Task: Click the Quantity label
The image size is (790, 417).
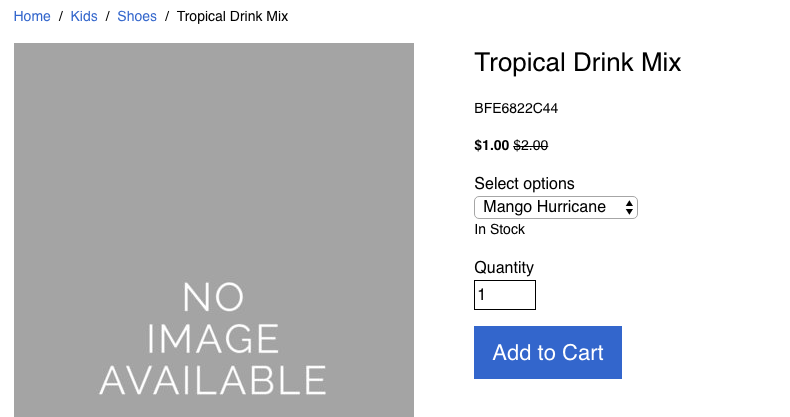Action: (504, 267)
